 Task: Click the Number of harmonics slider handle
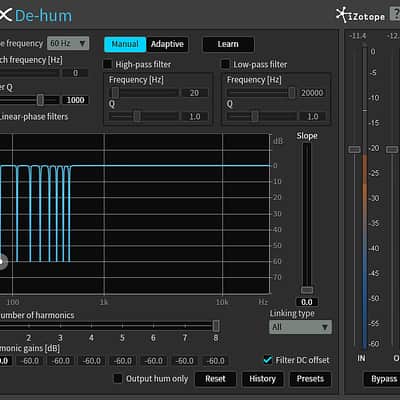coord(216,326)
